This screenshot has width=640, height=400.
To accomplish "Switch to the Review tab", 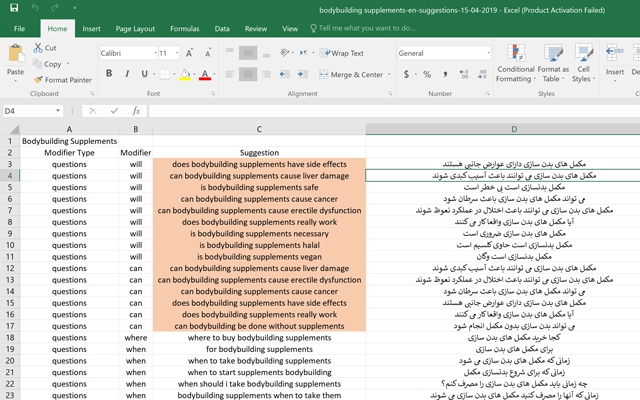I will (x=256, y=29).
